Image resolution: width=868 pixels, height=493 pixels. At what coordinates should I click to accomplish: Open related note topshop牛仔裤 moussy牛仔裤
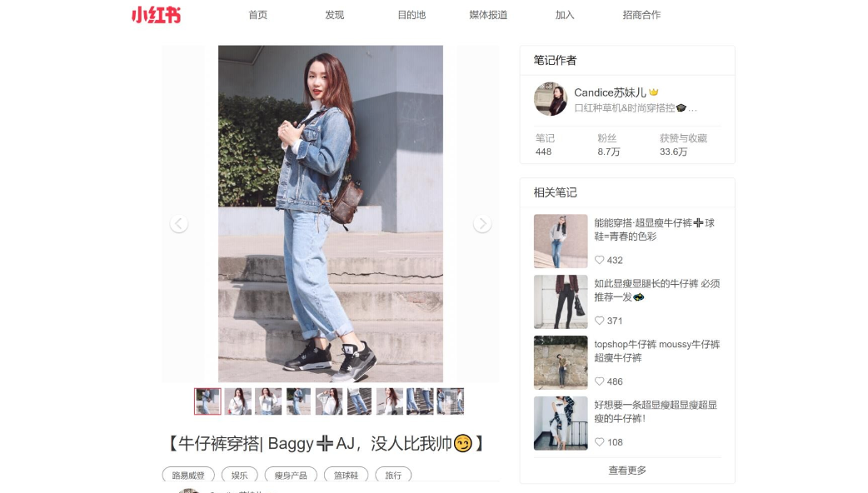pyautogui.click(x=656, y=351)
